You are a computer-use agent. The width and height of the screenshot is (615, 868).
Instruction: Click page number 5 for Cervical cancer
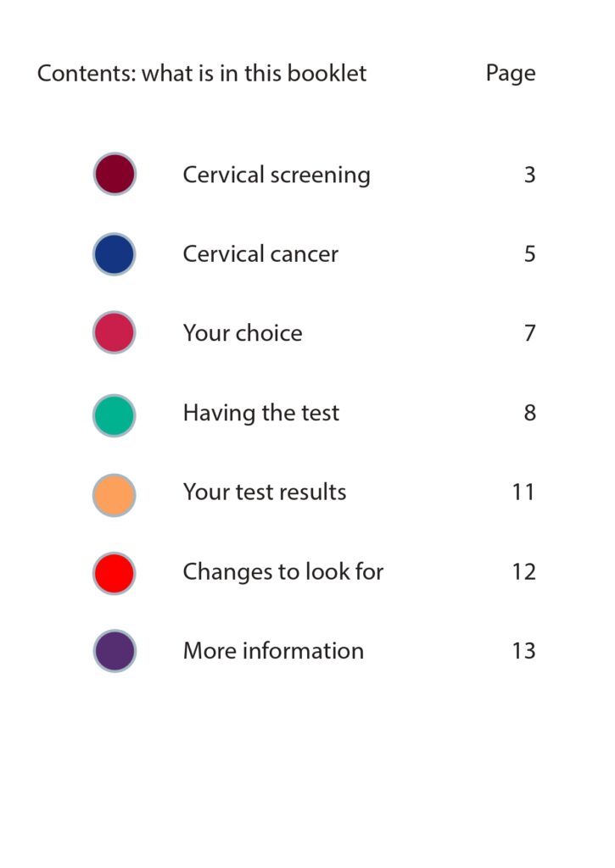(x=529, y=254)
